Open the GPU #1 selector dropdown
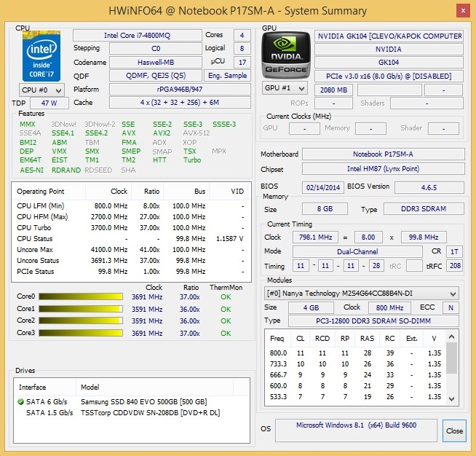Image resolution: width=476 pixels, height=456 pixels. click(x=285, y=88)
